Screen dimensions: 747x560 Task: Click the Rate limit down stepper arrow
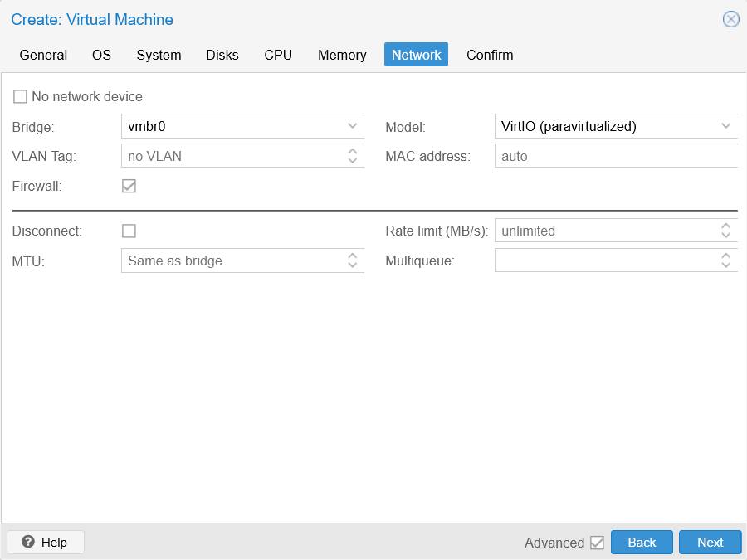coord(725,234)
